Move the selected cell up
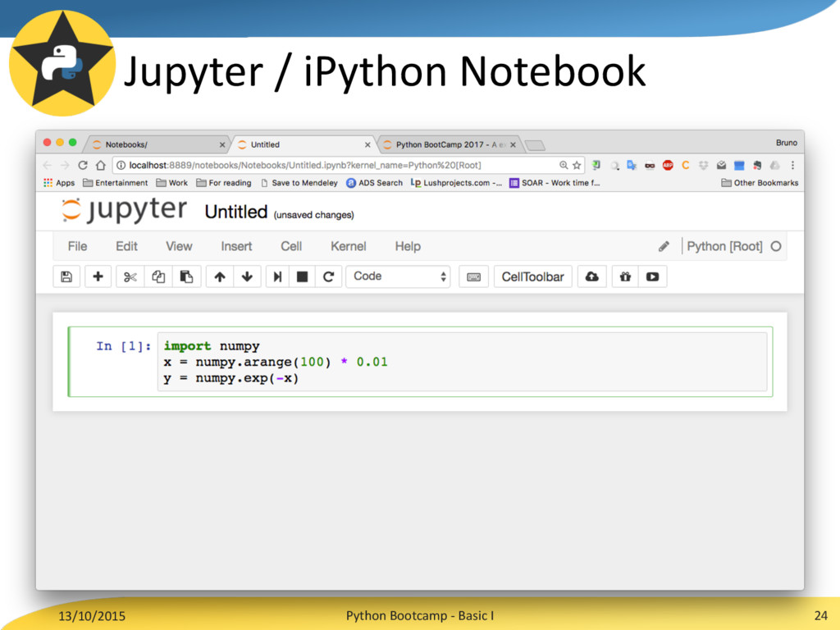Image resolution: width=840 pixels, height=630 pixels. [220, 276]
